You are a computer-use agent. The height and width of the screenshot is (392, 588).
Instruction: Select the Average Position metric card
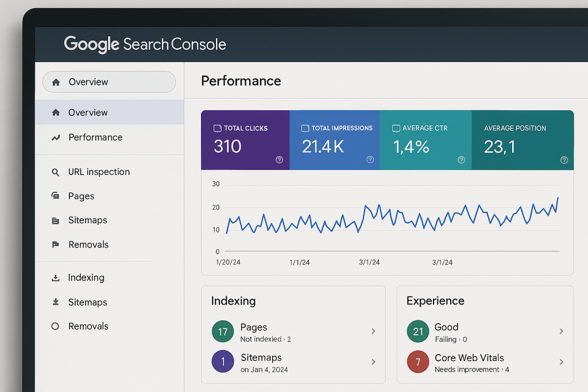(x=522, y=140)
